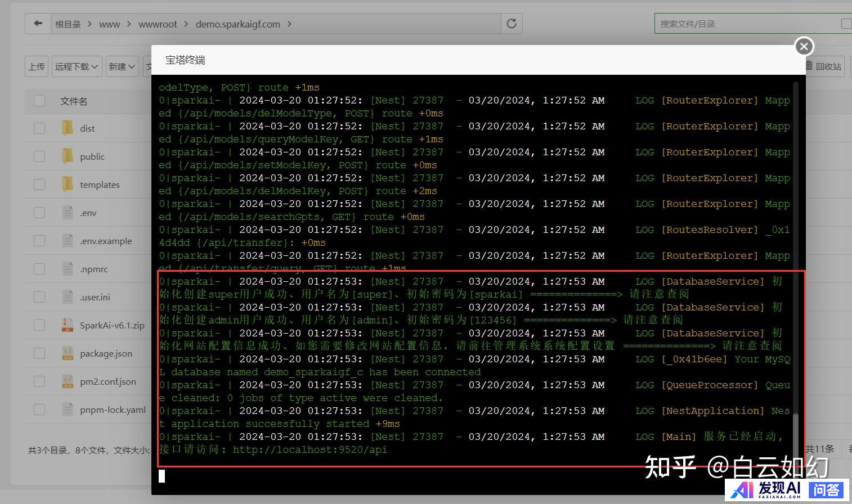Click the .env file icon
Screen dimensions: 852x504
[x=68, y=213]
